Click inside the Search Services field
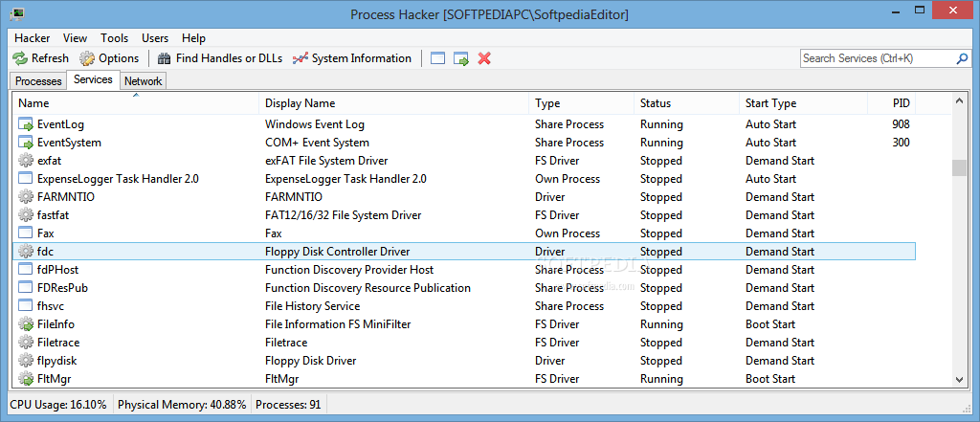The width and height of the screenshot is (980, 422). pyautogui.click(x=878, y=58)
